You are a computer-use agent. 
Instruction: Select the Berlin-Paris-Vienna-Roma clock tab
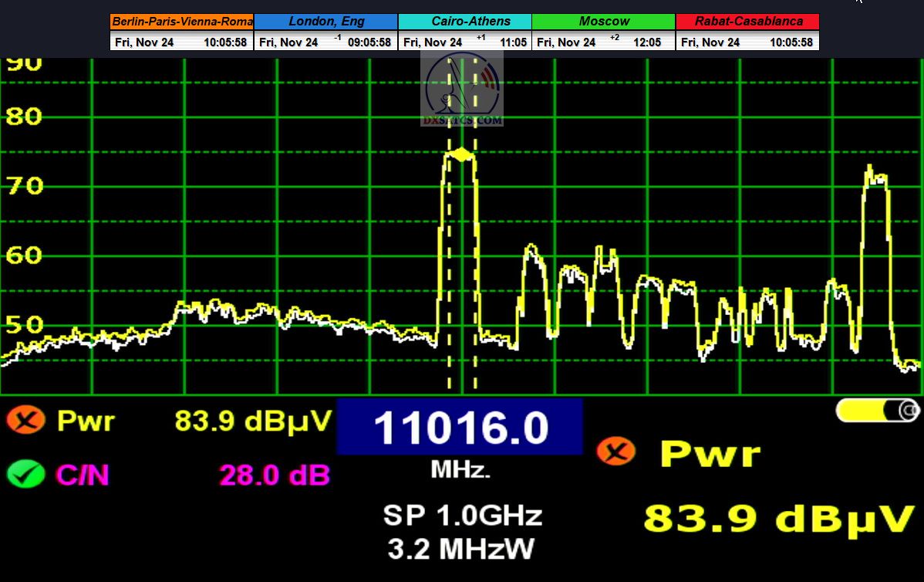coord(182,22)
